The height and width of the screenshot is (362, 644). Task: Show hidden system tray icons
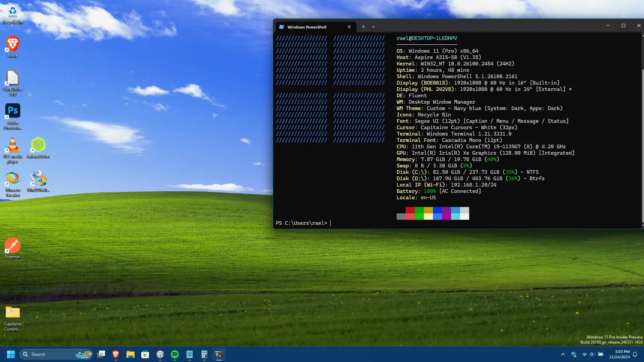click(x=563, y=354)
